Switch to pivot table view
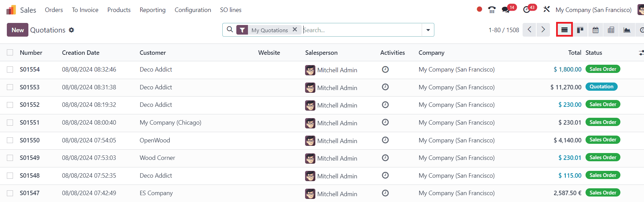Image resolution: width=644 pixels, height=202 pixels. [611, 30]
